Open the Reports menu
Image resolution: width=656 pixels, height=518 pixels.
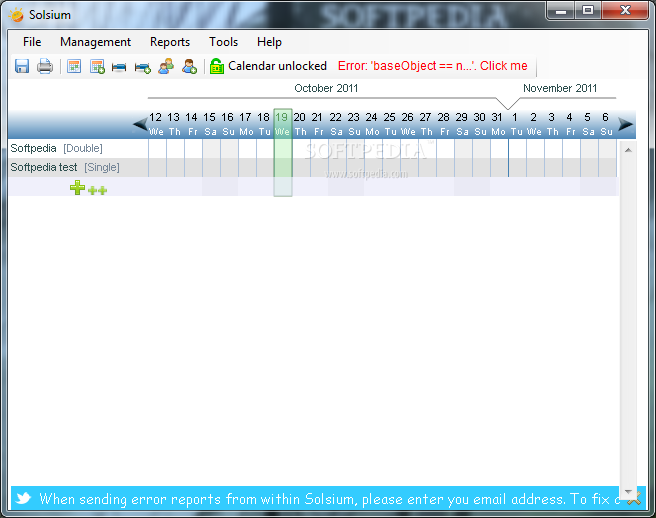click(x=170, y=42)
